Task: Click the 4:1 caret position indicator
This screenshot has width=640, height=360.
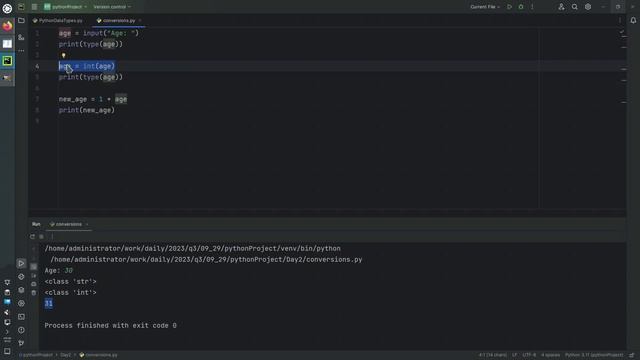Action: pos(493,355)
